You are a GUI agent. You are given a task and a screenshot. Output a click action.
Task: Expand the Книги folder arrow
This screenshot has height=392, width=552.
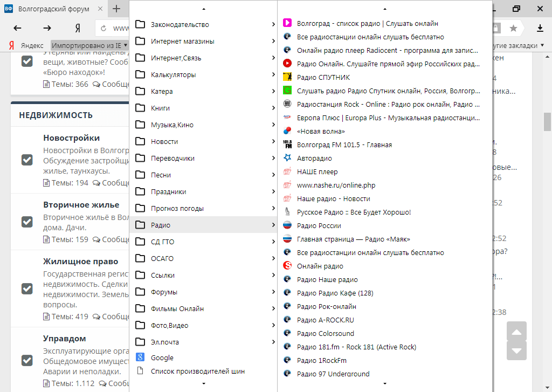coord(273,108)
